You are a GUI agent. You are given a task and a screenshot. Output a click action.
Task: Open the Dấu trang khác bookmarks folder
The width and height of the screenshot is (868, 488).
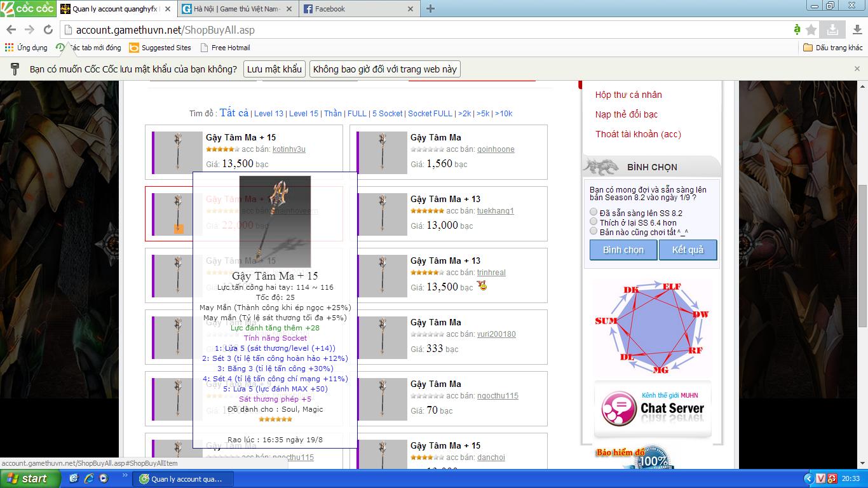coord(833,48)
